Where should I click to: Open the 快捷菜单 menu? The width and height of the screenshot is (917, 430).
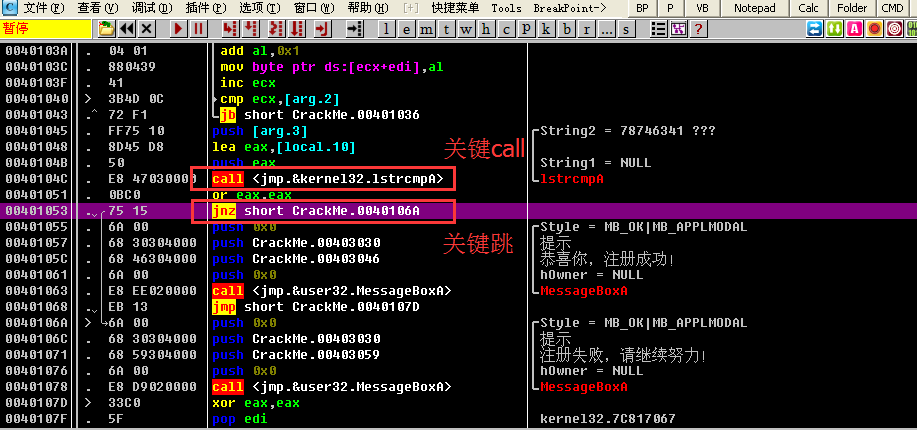point(455,8)
